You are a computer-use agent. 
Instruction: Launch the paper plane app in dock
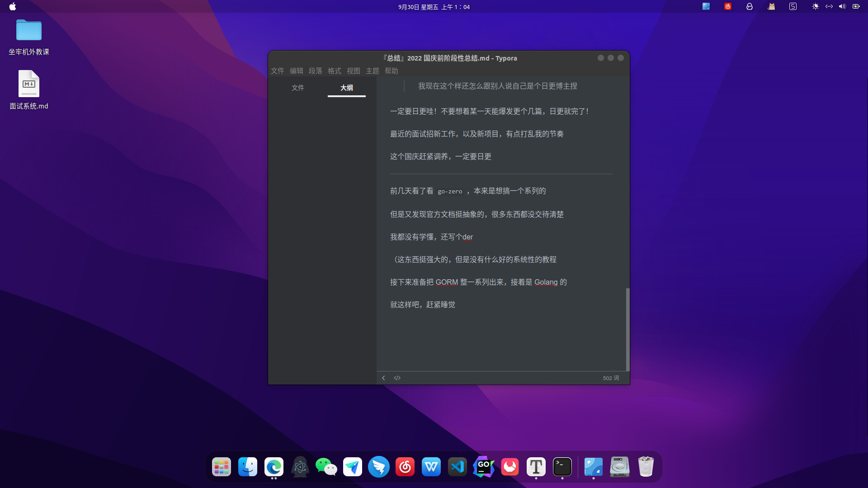pos(353,467)
